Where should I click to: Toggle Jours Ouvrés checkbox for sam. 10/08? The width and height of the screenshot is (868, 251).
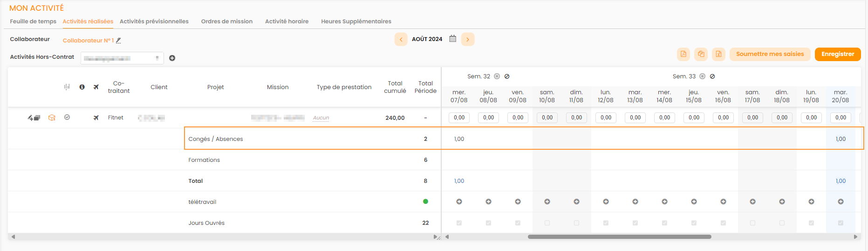click(547, 223)
